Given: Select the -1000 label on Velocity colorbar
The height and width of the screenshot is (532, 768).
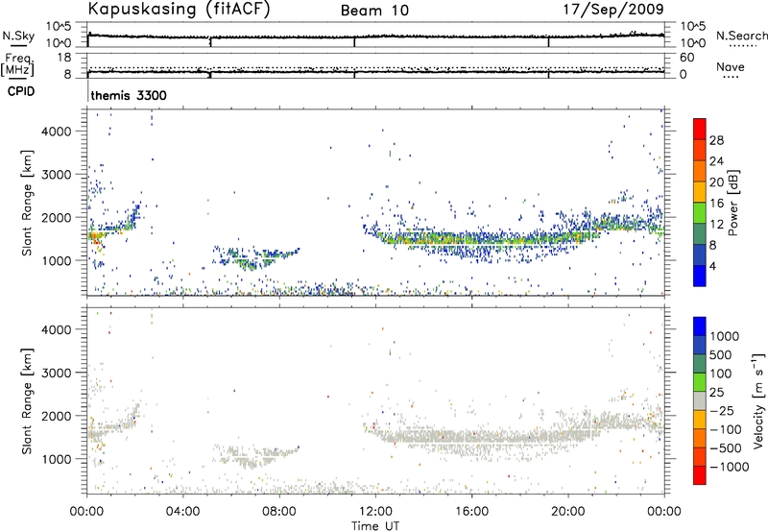Looking at the screenshot, I should click(730, 467).
